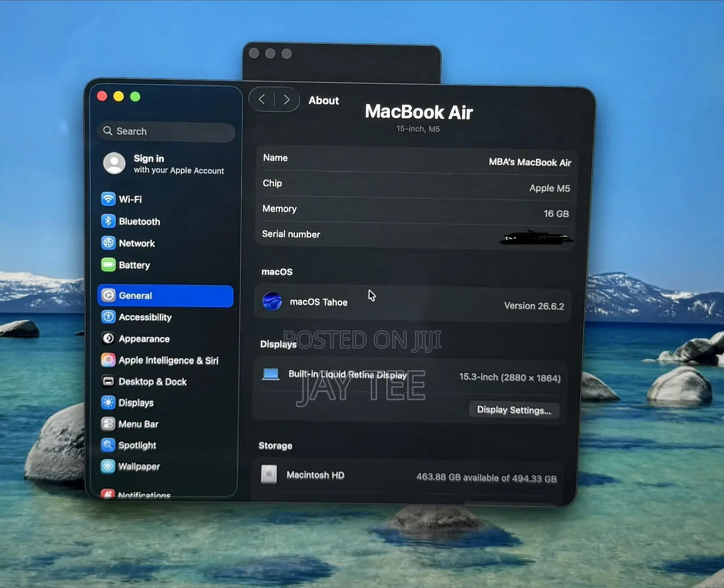Click the Spotlight sidebar label

coord(137,446)
